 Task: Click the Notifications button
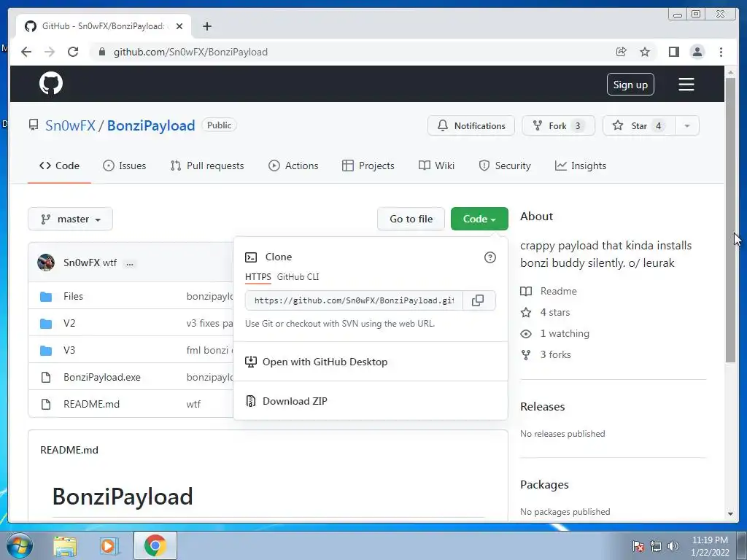tap(471, 125)
